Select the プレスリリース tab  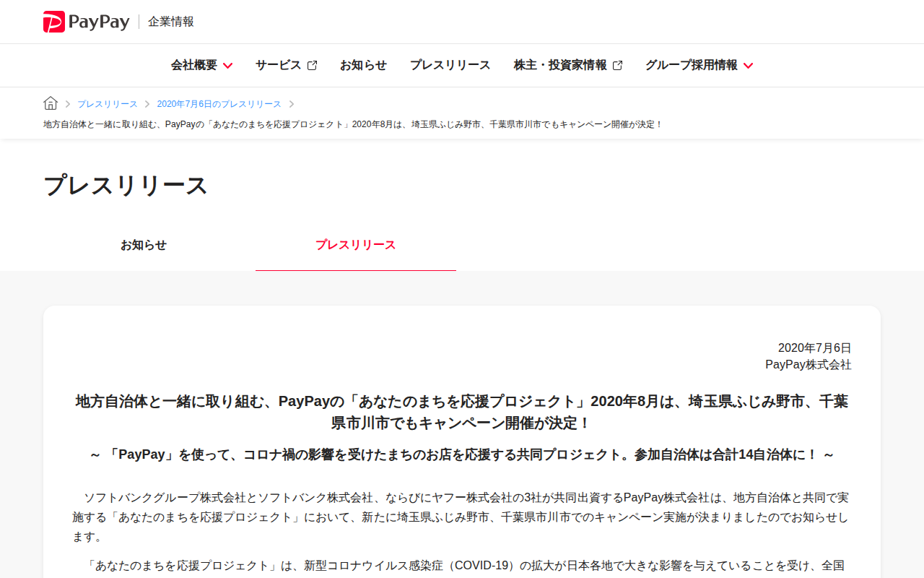(x=356, y=245)
